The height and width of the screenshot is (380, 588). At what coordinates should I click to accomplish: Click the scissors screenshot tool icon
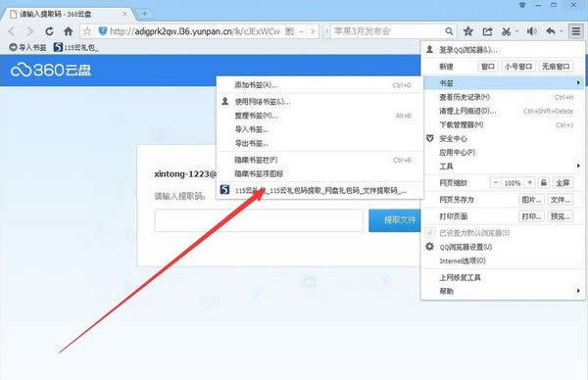507,31
